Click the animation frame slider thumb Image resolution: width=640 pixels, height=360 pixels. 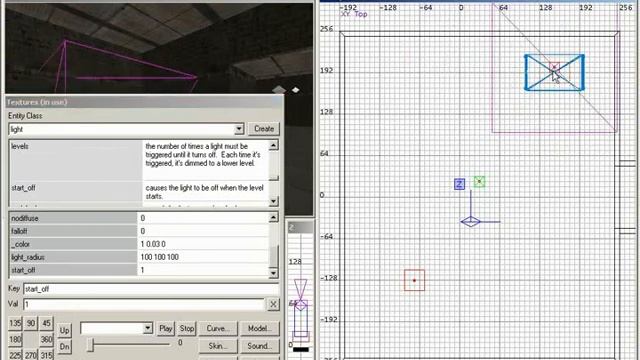(91, 345)
